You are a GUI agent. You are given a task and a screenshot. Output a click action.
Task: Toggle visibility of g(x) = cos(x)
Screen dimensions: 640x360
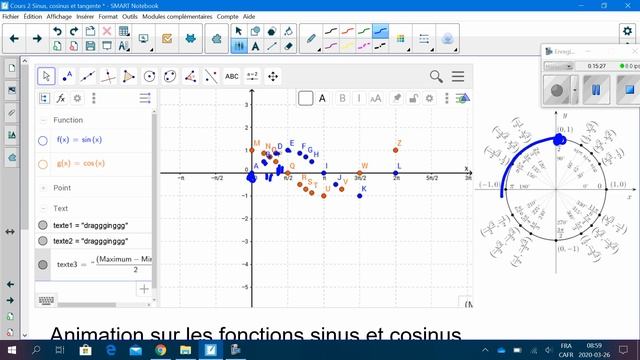[x=43, y=164]
